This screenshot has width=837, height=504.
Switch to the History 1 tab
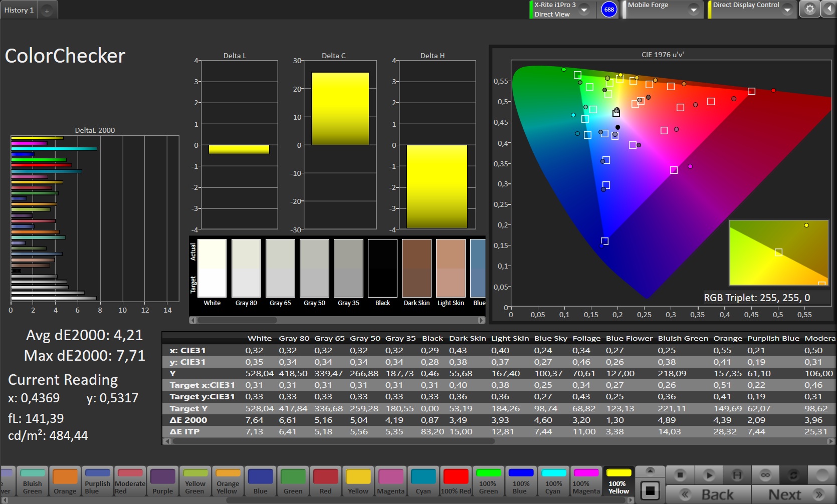coord(19,10)
